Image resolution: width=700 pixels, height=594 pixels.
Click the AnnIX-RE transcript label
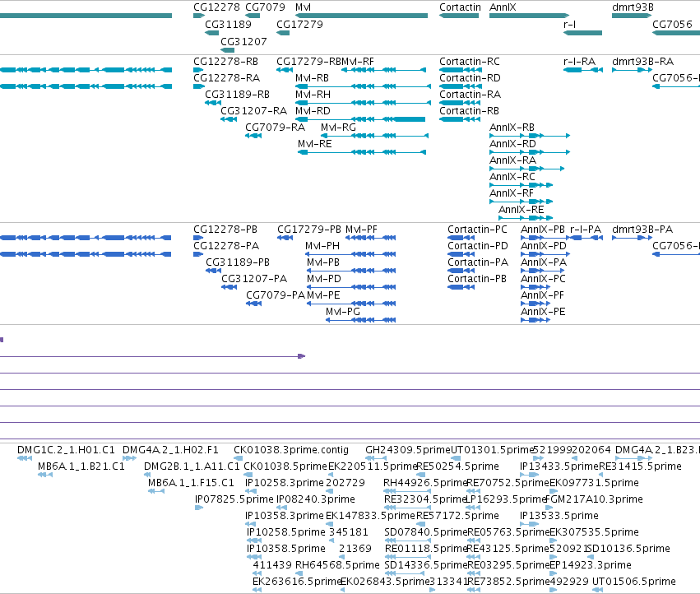pos(521,210)
